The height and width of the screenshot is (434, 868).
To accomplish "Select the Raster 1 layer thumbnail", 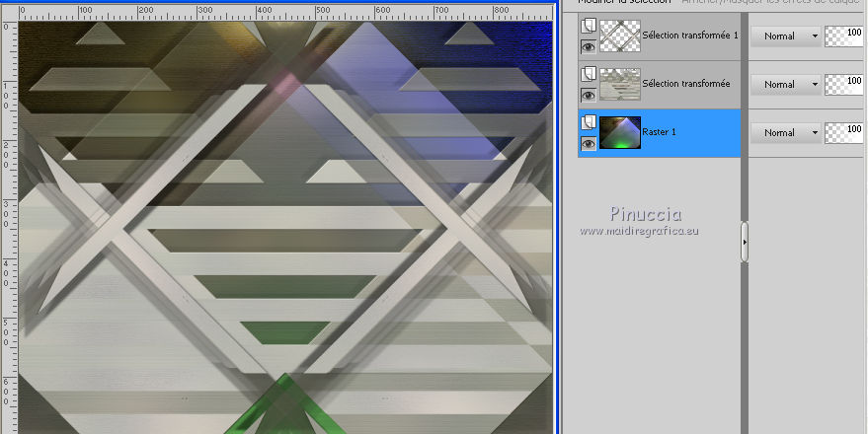I will [620, 133].
